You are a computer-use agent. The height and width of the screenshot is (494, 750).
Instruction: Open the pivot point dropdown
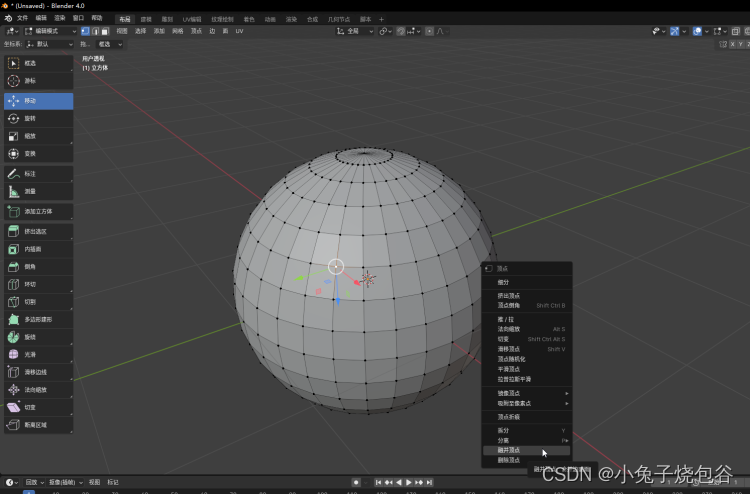[x=386, y=31]
